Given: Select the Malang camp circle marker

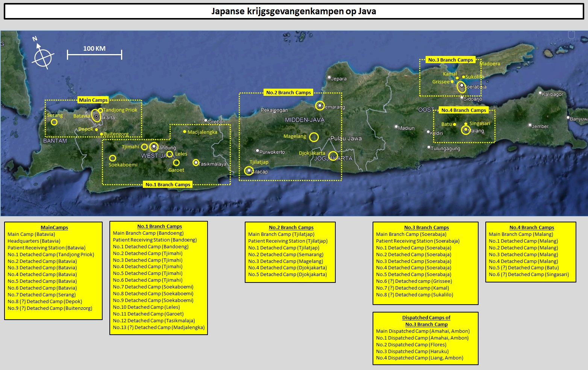Looking at the screenshot, I should (x=465, y=130).
